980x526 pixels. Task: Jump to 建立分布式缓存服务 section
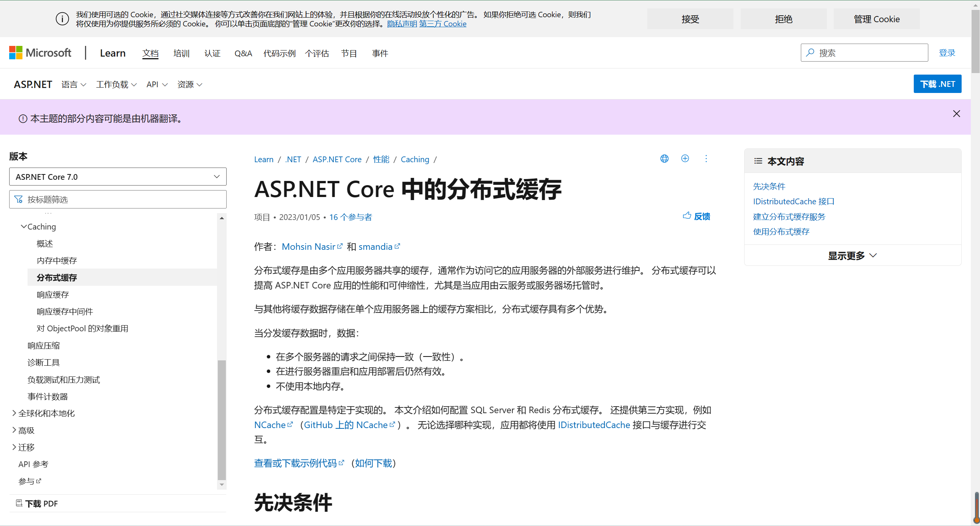[789, 217]
